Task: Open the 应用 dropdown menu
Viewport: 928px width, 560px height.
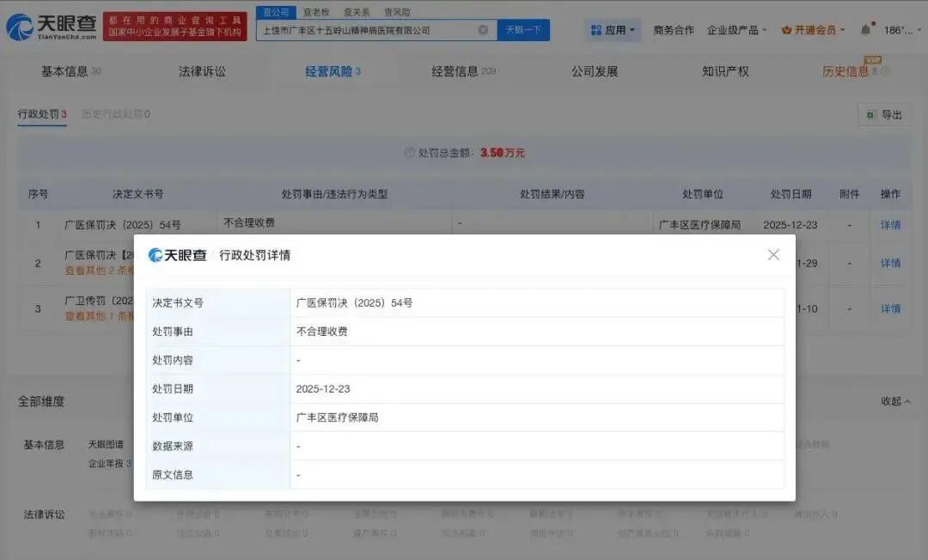Action: (614, 29)
